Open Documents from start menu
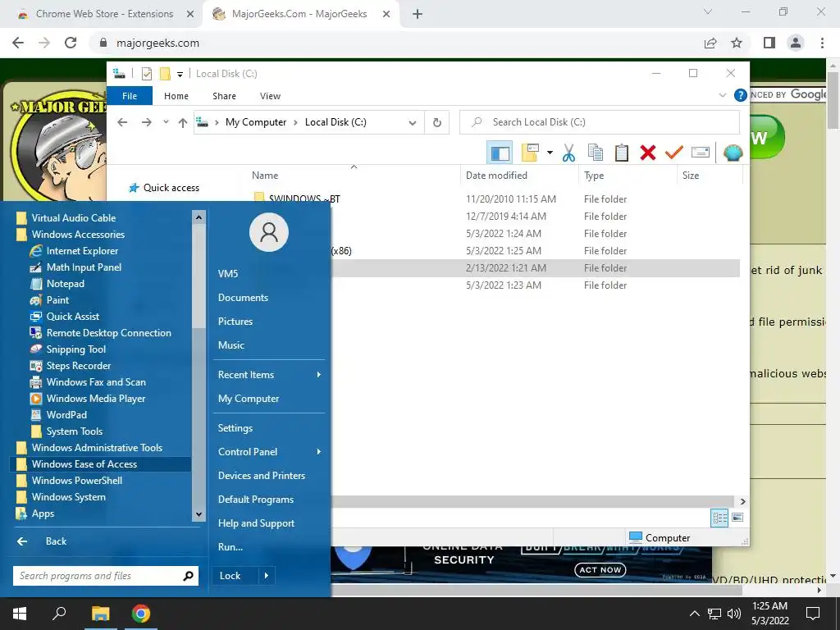Image resolution: width=840 pixels, height=630 pixels. [x=243, y=298]
